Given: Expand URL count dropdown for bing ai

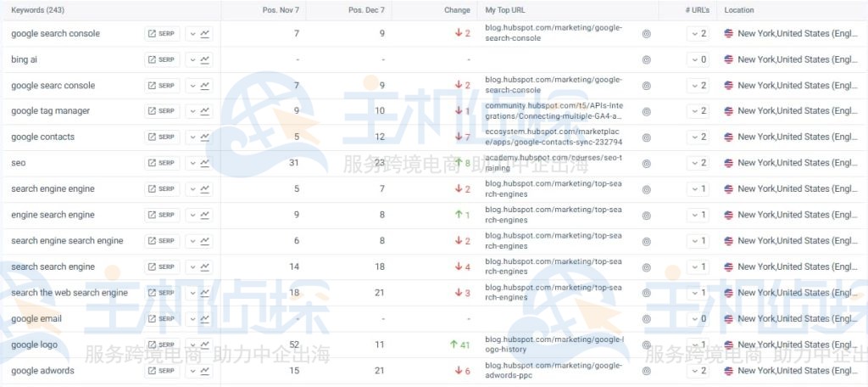Looking at the screenshot, I should point(698,60).
